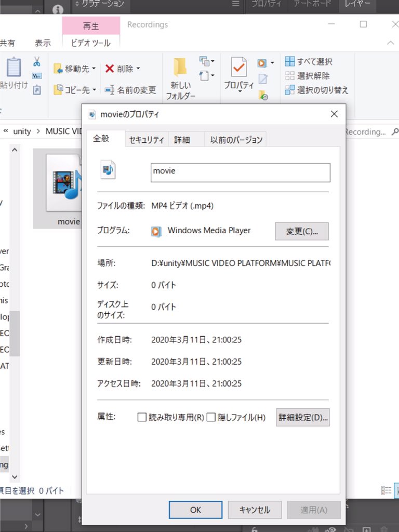Click the Copy path icon
399x532 pixels.
click(37, 76)
